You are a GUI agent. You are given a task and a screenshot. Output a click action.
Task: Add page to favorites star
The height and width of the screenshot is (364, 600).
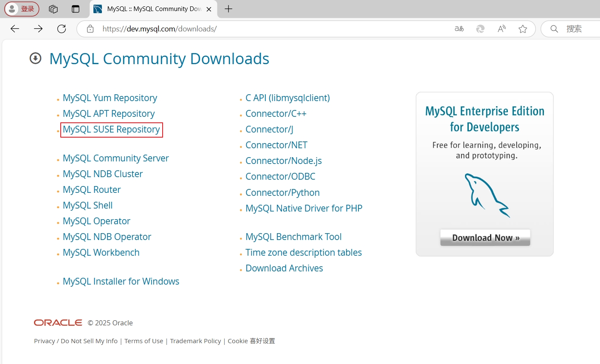click(x=523, y=29)
